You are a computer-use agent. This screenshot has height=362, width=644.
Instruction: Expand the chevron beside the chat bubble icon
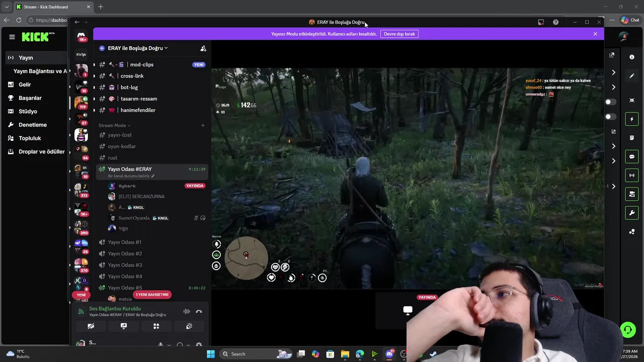pyautogui.click(x=613, y=161)
